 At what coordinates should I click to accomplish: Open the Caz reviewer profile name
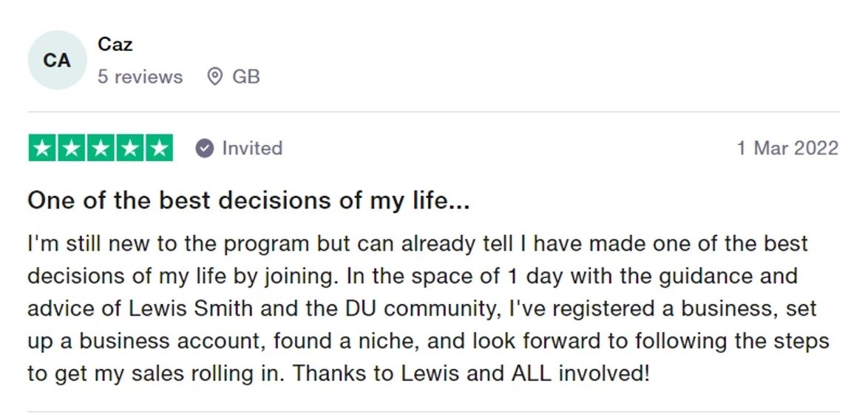click(x=115, y=44)
